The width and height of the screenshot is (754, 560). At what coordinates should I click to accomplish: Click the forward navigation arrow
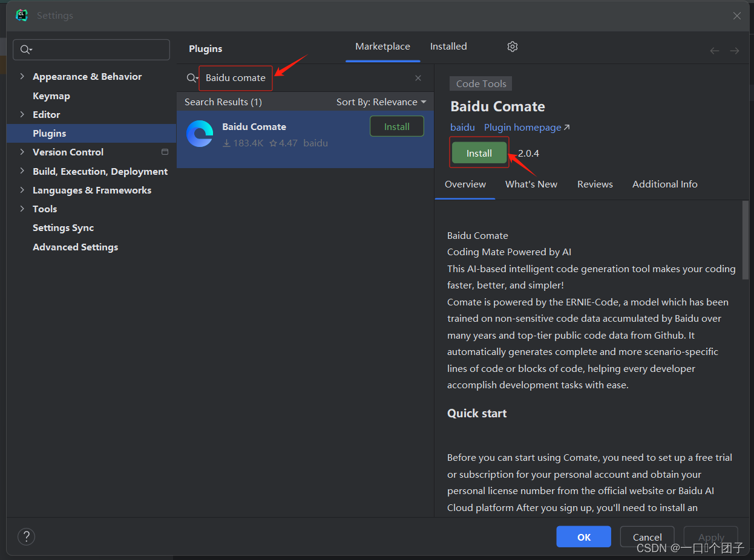tap(735, 51)
